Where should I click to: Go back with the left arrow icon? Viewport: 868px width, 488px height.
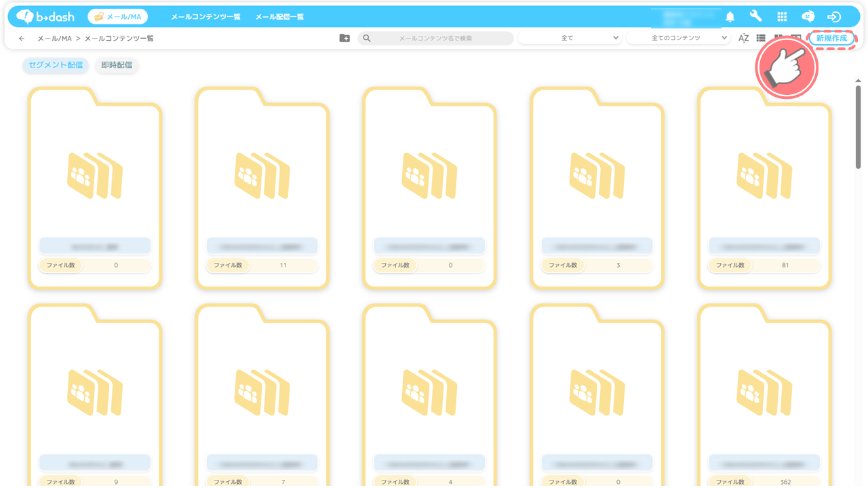click(22, 39)
